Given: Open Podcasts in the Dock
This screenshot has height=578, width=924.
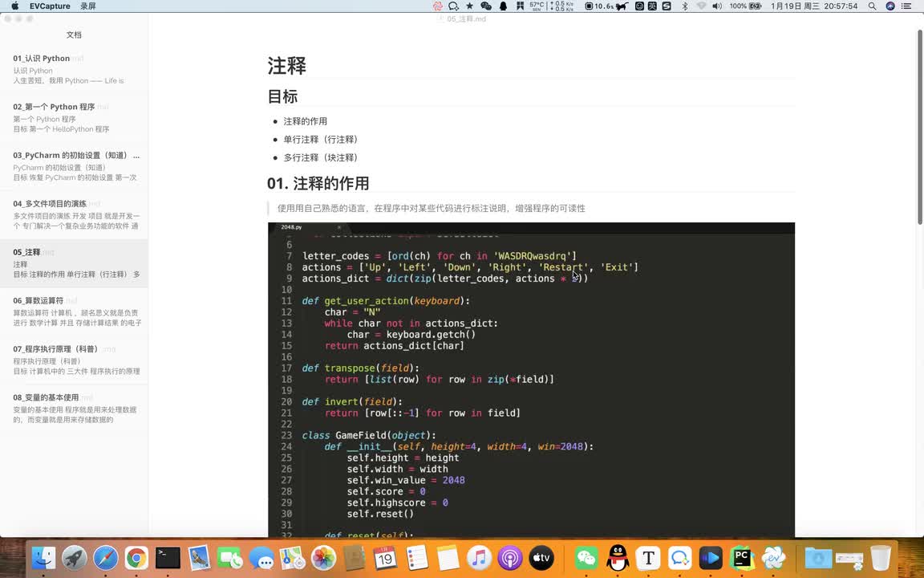Looking at the screenshot, I should 510,557.
